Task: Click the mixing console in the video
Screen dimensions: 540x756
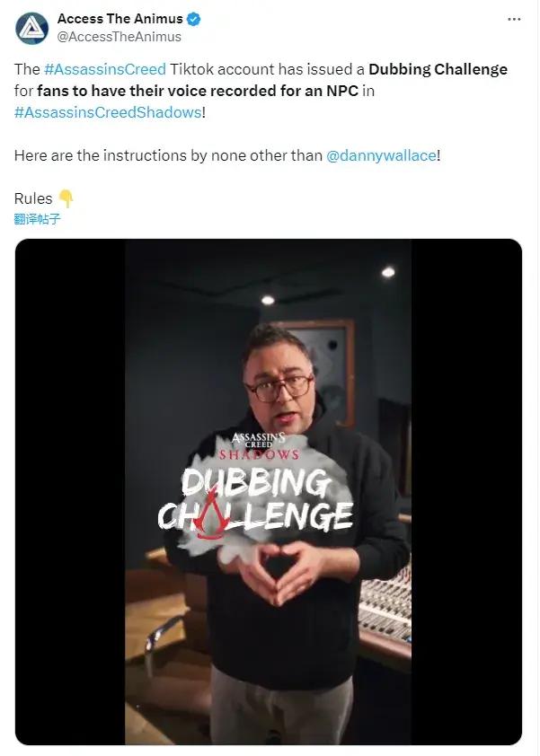Action: (386, 600)
